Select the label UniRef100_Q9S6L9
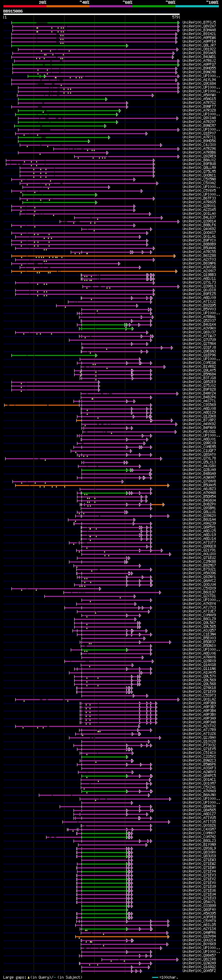The image size is (222, 980). point(199,848)
